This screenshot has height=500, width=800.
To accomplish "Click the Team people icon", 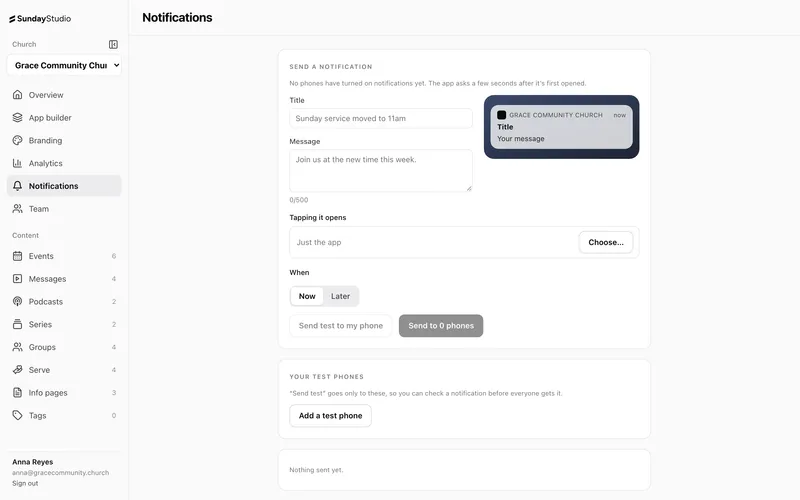I will pyautogui.click(x=17, y=209).
